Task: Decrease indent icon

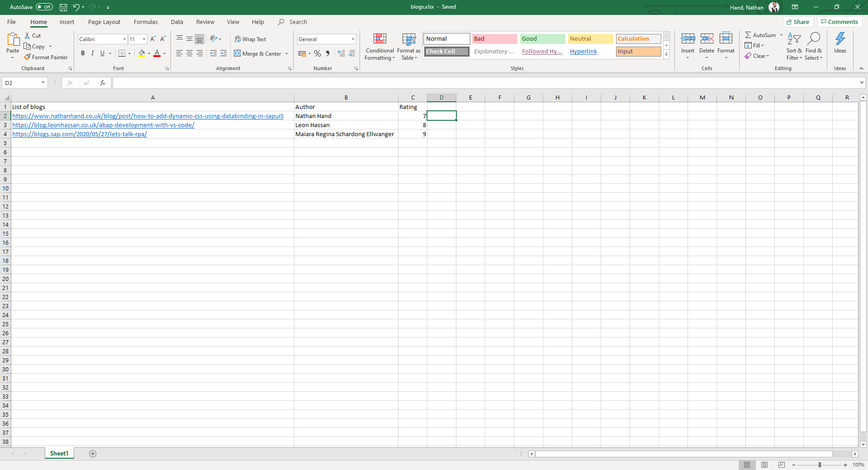Action: click(213, 53)
